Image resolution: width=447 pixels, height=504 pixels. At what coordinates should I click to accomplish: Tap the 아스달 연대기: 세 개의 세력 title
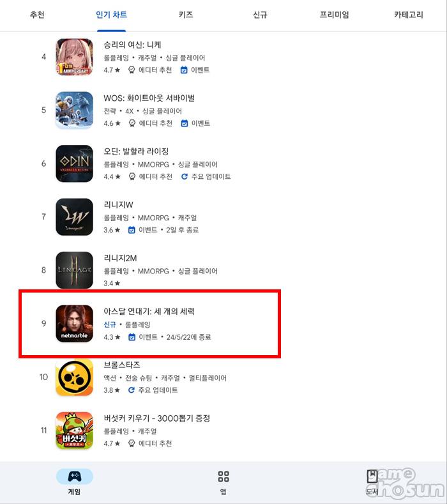[x=149, y=311]
